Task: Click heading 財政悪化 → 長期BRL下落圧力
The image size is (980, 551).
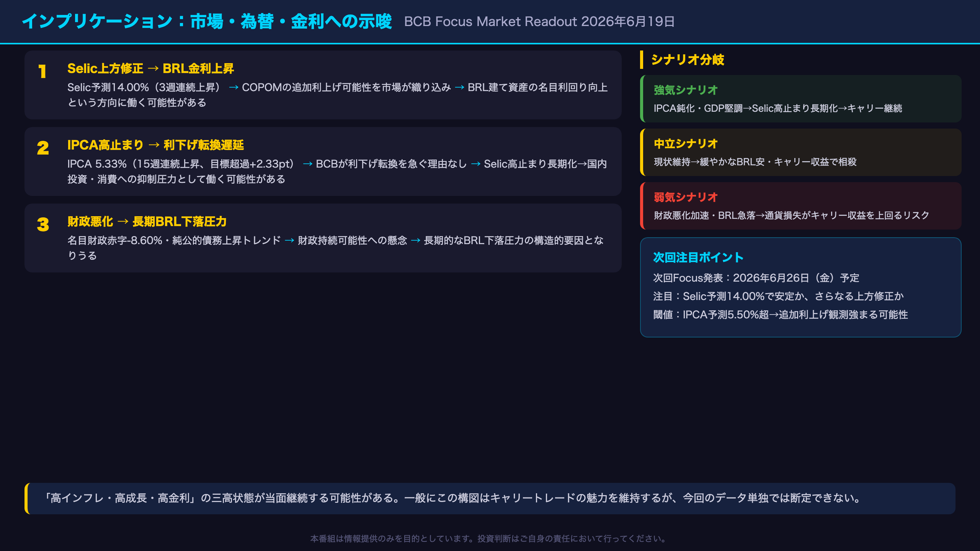Action: [x=147, y=222]
